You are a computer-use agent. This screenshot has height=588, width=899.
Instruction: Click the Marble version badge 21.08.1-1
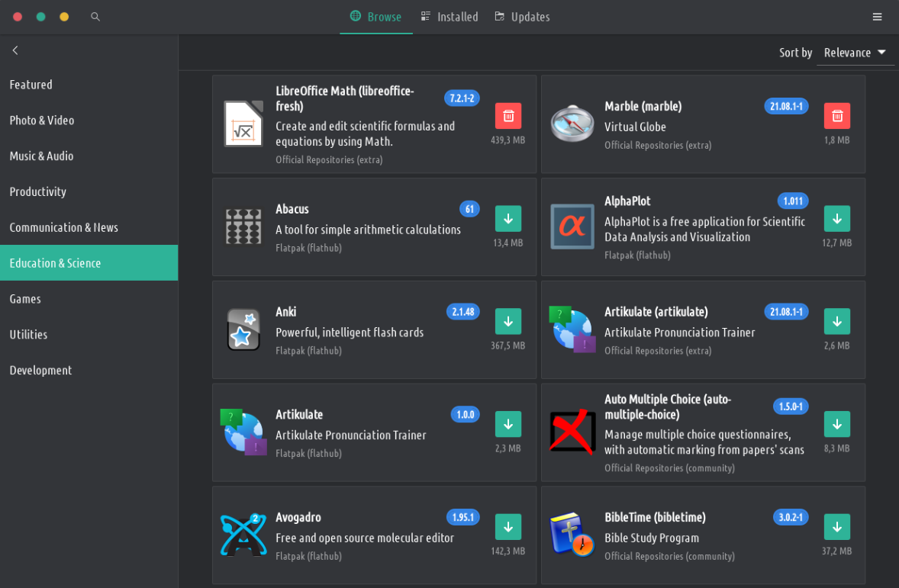(786, 106)
